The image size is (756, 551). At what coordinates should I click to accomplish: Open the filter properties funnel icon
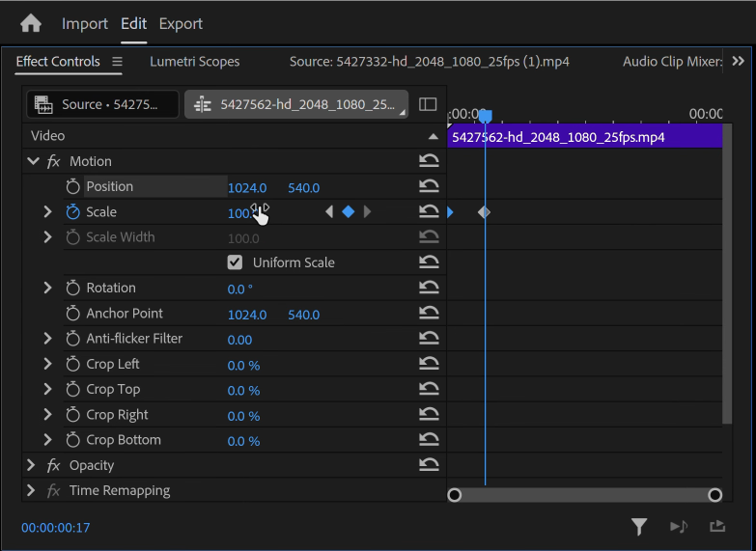(639, 527)
